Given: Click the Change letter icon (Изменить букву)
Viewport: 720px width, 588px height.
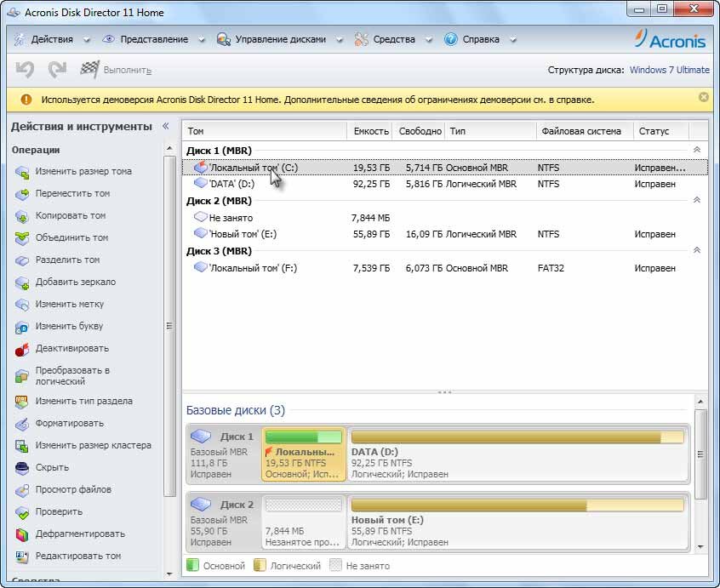Looking at the screenshot, I should point(21,327).
